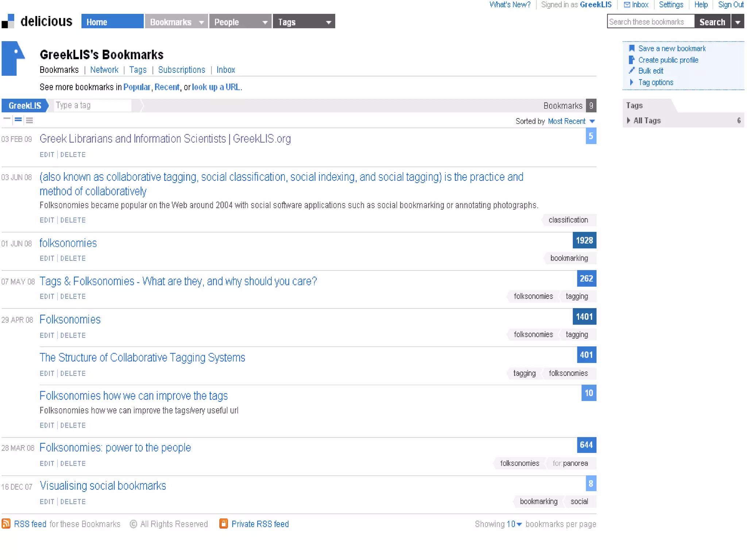The image size is (747, 560).
Task: Switch to three-line full detail view
Action: pos(30,120)
